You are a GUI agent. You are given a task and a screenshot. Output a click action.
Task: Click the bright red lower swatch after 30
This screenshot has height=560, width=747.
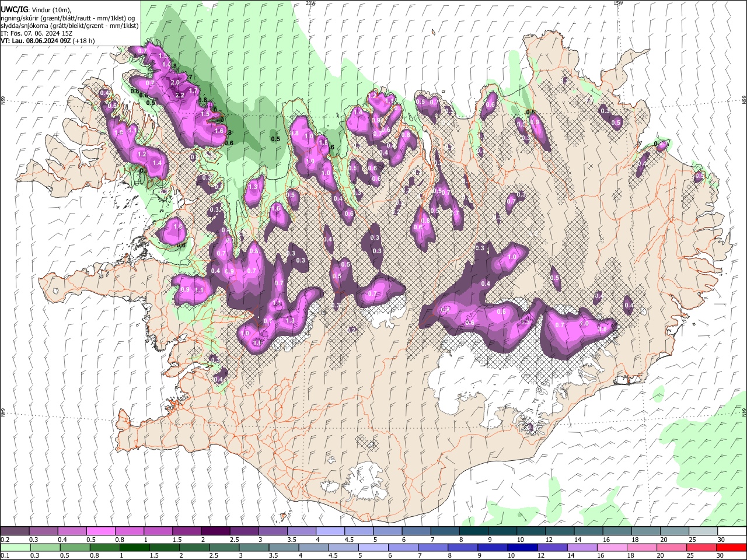pos(732,547)
